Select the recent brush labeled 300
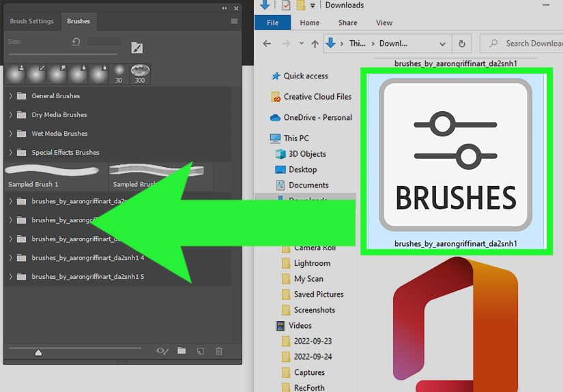The image size is (563, 392). tap(140, 74)
